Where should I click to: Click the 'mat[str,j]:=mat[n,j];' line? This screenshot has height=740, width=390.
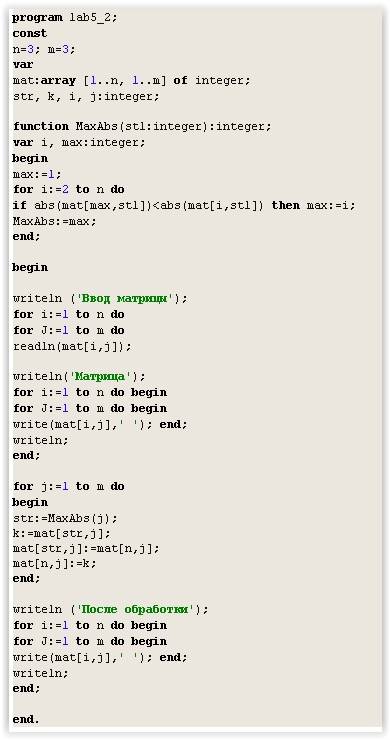86,549
